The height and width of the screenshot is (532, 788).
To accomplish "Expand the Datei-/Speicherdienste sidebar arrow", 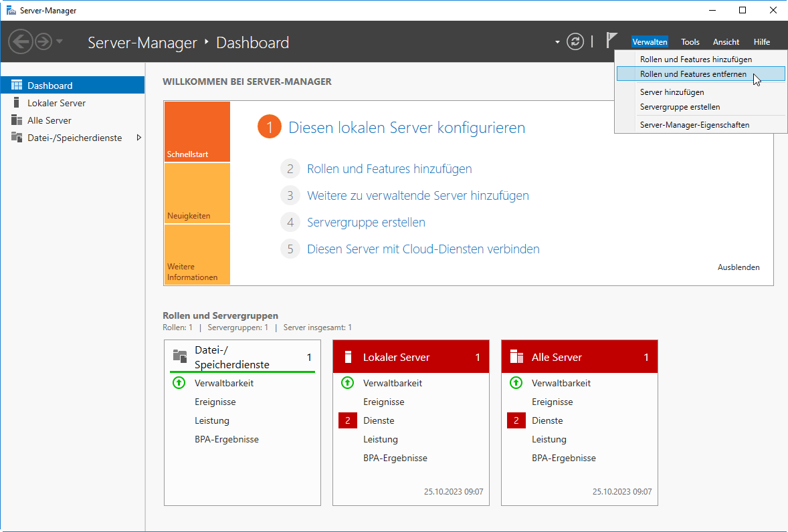I will (x=138, y=138).
